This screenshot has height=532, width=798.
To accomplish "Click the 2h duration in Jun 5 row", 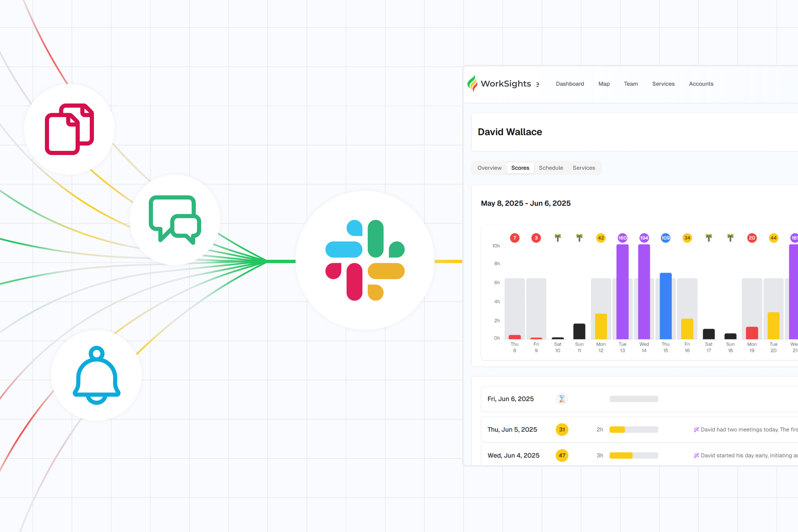I will [600, 430].
